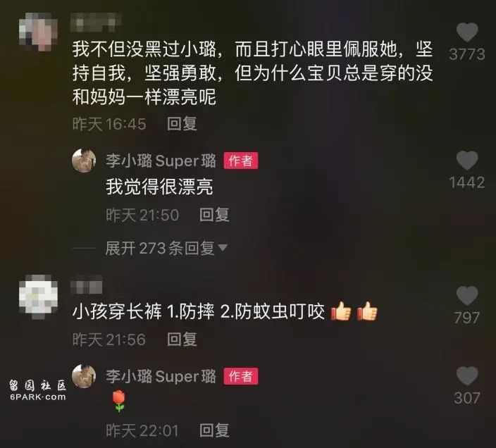Image resolution: width=496 pixels, height=448 pixels.
Task: Open the author's avatar on the 我觉得很漂亮 reply
Action: tap(84, 161)
